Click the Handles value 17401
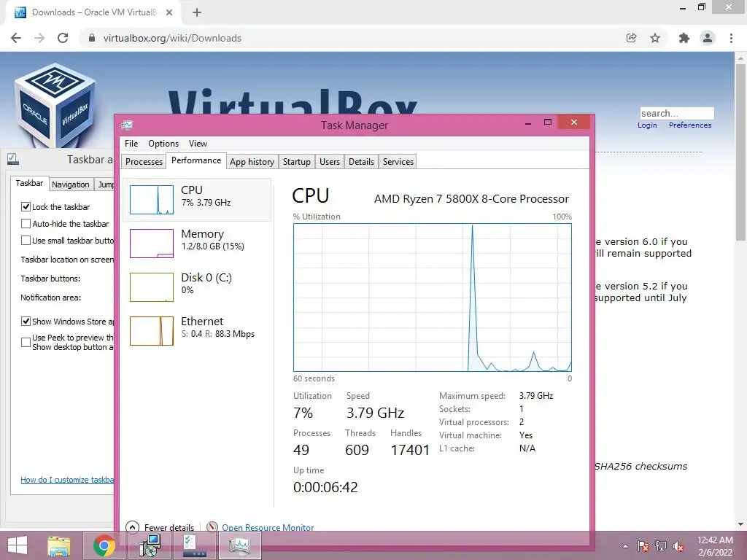Image resolution: width=747 pixels, height=560 pixels. (410, 449)
